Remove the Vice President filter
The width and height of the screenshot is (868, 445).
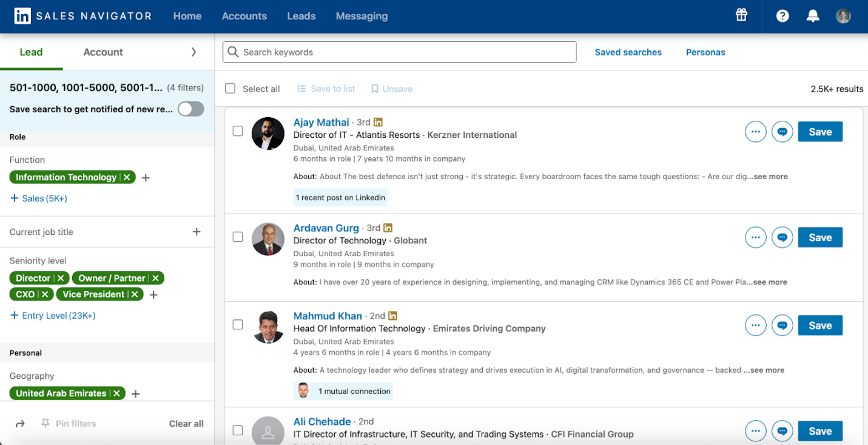click(135, 294)
